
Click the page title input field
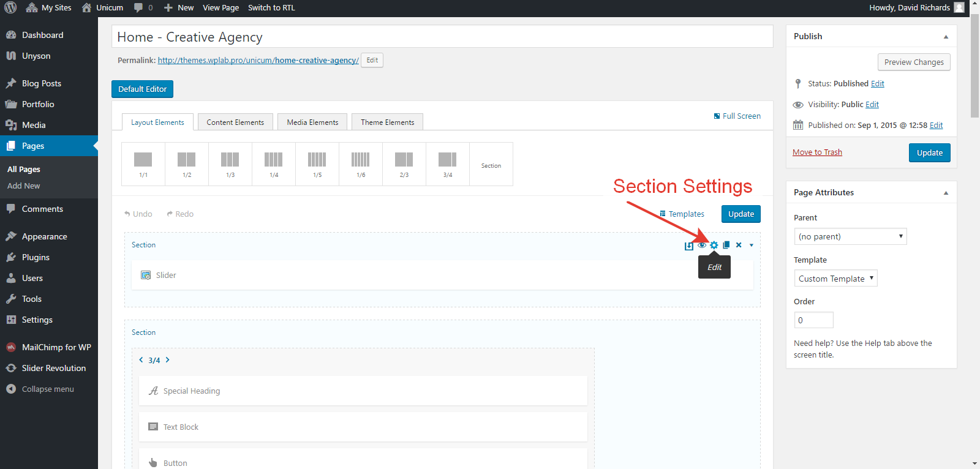tap(442, 37)
